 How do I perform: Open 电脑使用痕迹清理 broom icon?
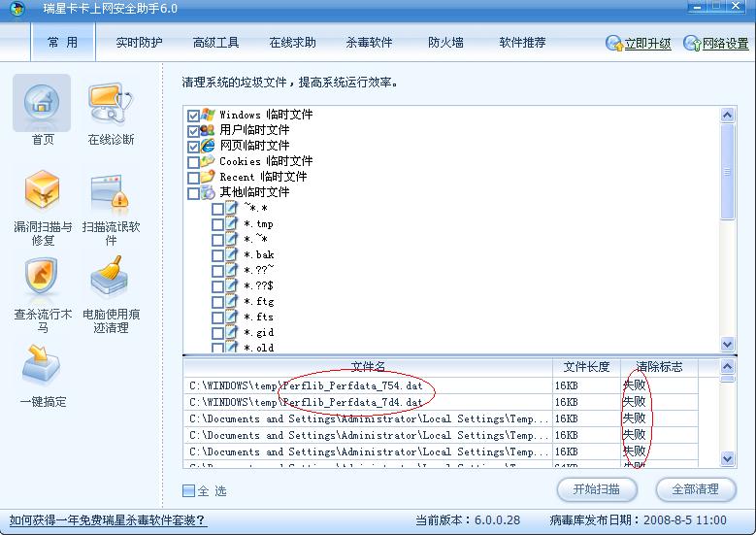click(110, 275)
